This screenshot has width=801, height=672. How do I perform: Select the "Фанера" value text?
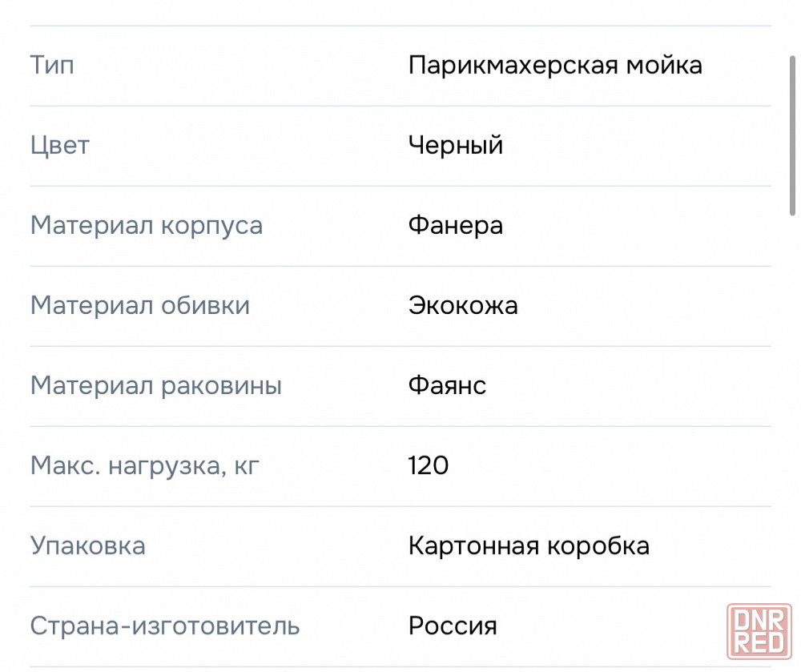coord(456,225)
